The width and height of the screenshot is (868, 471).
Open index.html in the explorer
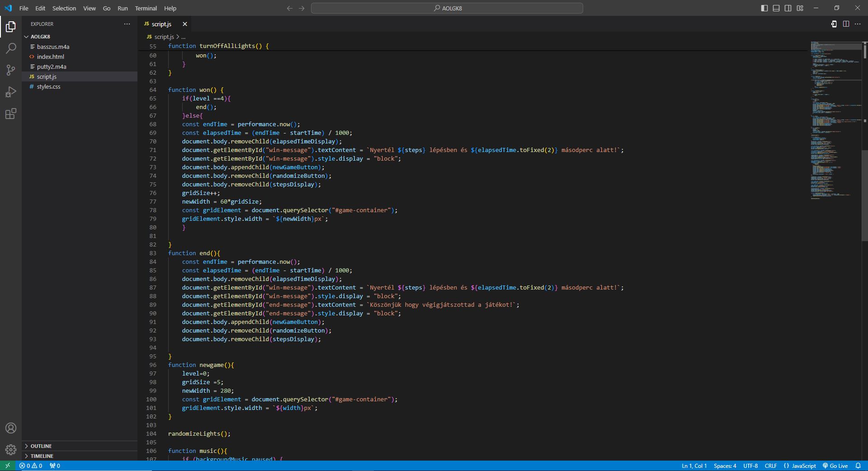(x=80, y=57)
